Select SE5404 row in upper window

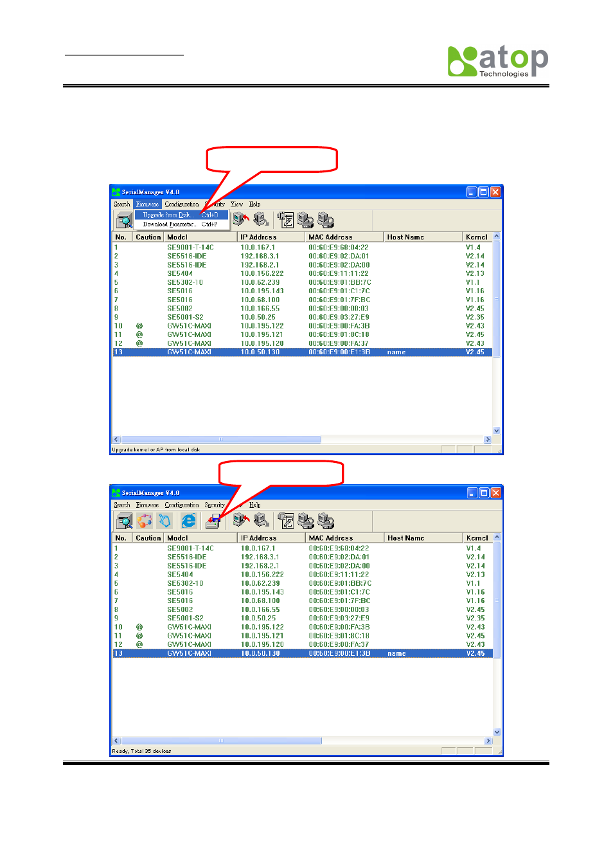click(x=302, y=274)
